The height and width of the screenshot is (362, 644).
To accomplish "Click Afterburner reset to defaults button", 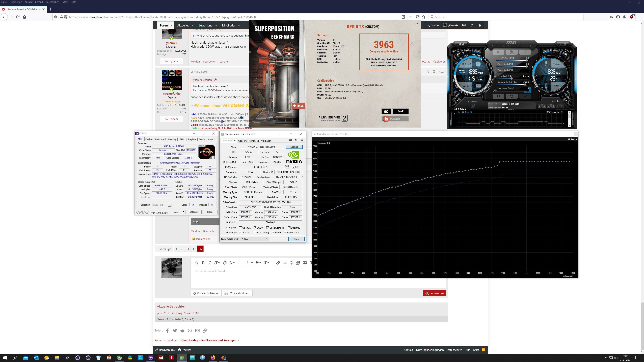I will coord(512,96).
